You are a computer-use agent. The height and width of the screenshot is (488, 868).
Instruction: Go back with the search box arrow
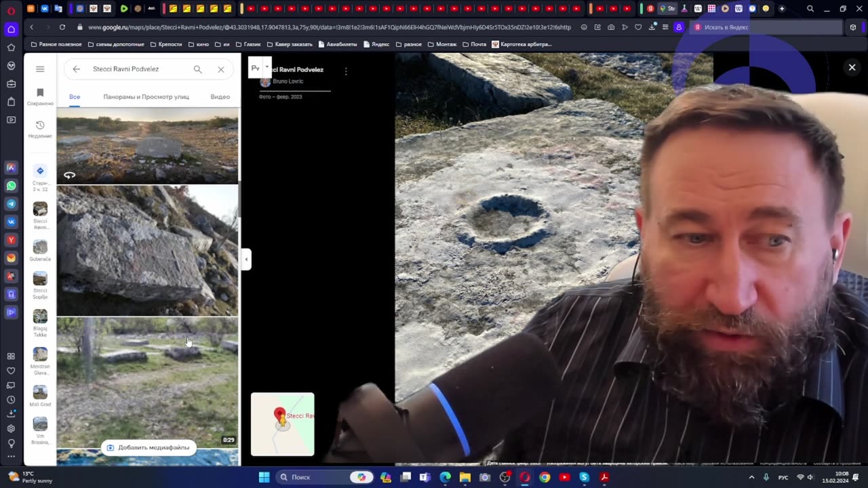pyautogui.click(x=76, y=69)
